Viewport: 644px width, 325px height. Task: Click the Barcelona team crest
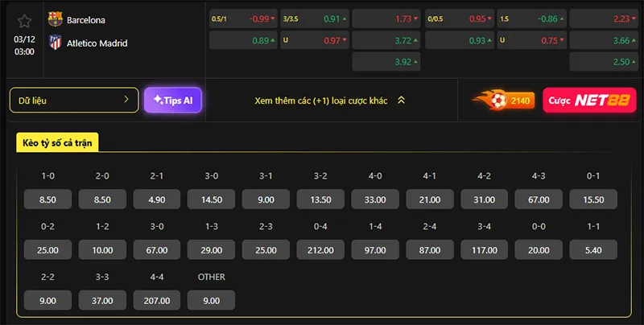point(55,19)
